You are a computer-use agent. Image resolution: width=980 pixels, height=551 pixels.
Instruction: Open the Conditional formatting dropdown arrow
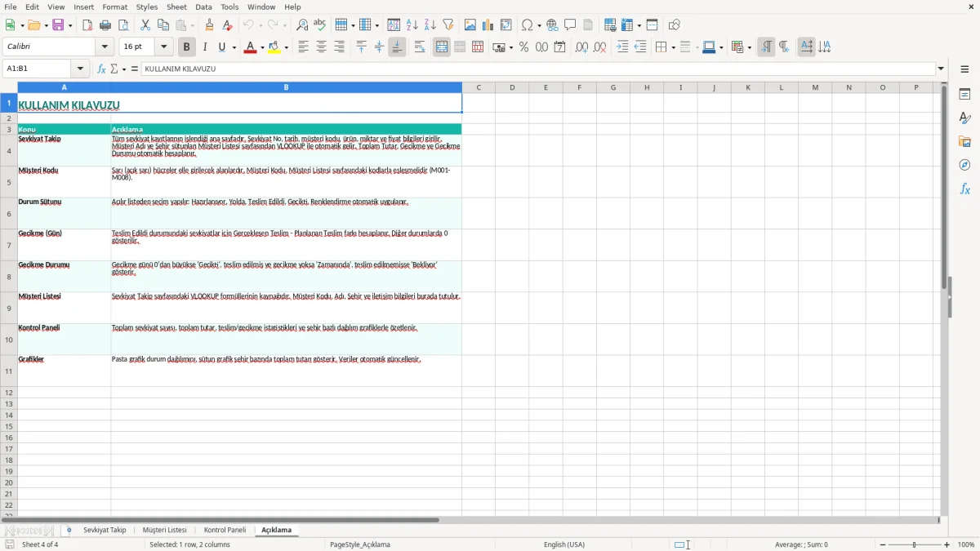coord(749,47)
